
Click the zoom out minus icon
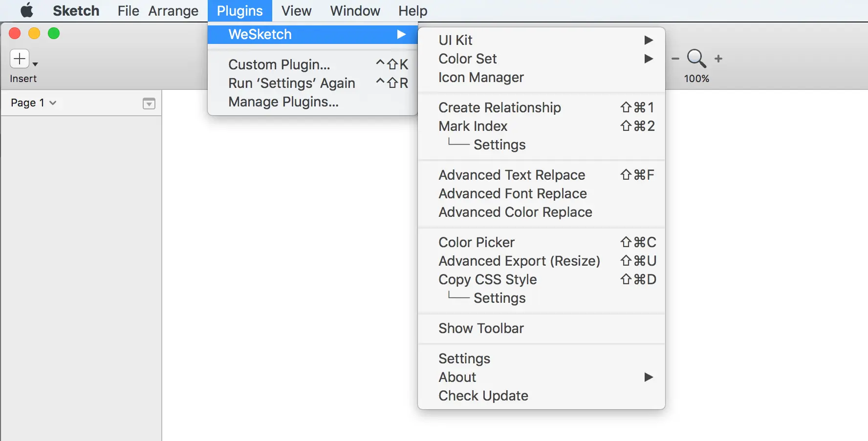tap(675, 59)
